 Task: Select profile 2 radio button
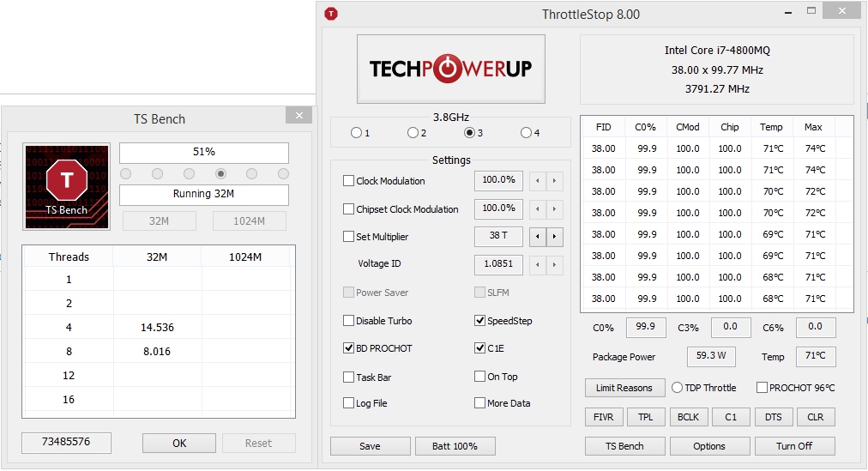pyautogui.click(x=413, y=133)
